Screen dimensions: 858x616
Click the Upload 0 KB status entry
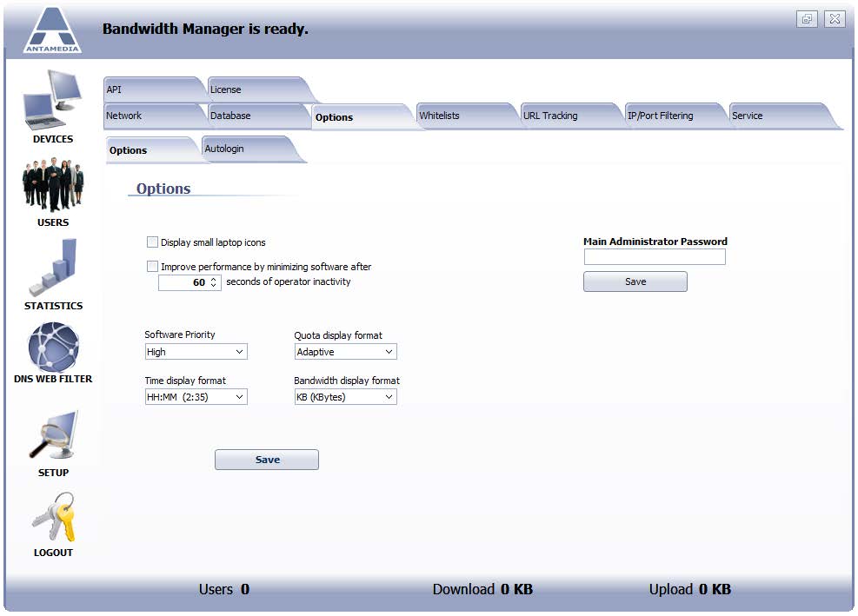coord(690,589)
